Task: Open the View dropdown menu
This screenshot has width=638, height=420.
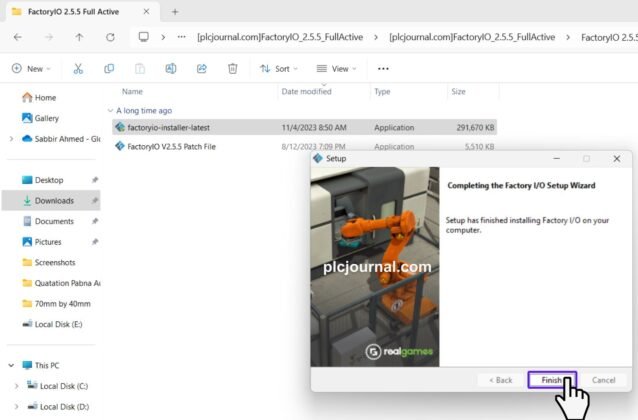Action: tap(336, 69)
